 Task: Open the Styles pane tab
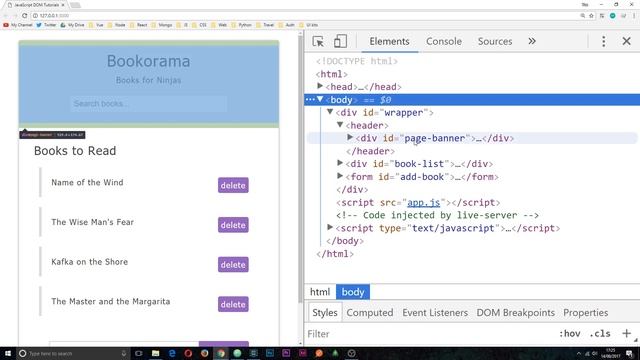click(325, 313)
